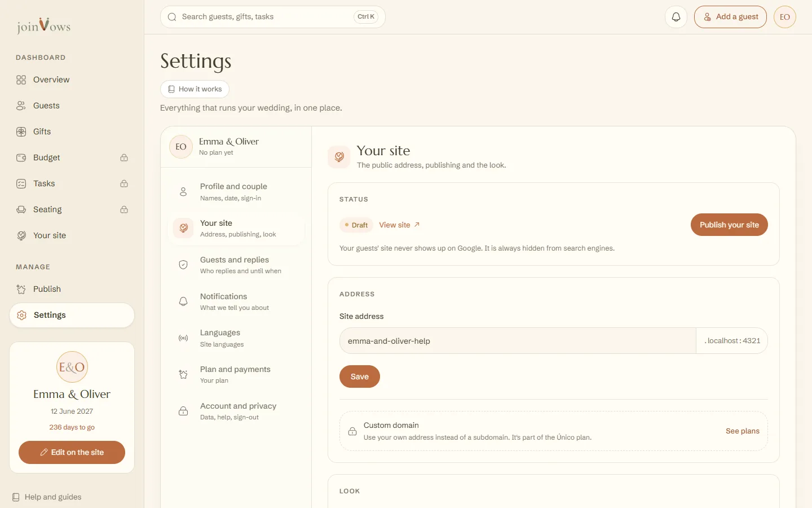Viewport: 812px width, 508px height.
Task: Click the EO avatar in settings panel
Action: click(181, 147)
